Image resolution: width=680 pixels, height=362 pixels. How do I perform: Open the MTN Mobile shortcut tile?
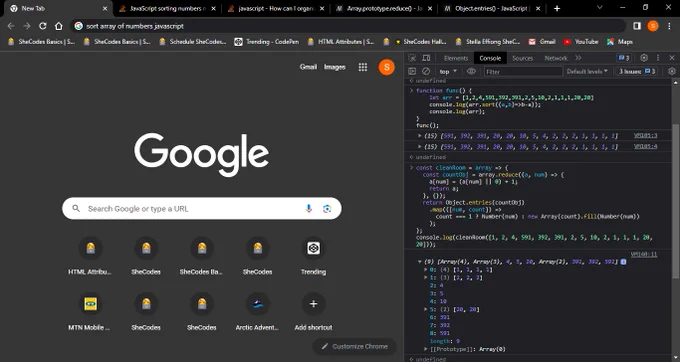90,312
